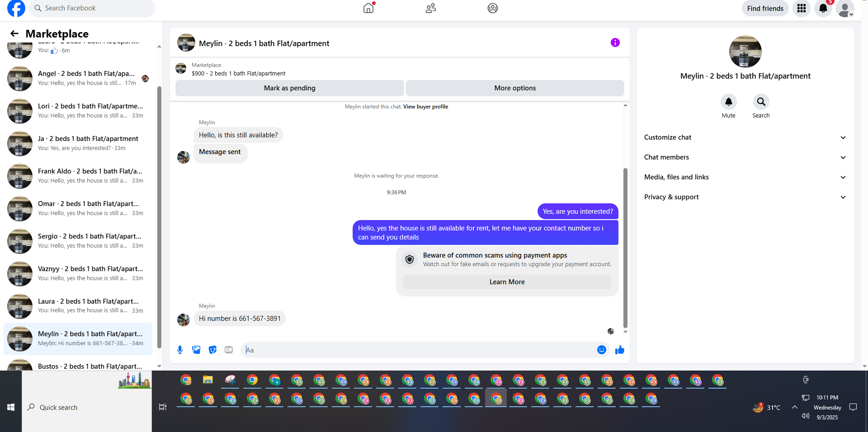Open the account profile menu
Screen dimensions: 868x432
[845, 8]
